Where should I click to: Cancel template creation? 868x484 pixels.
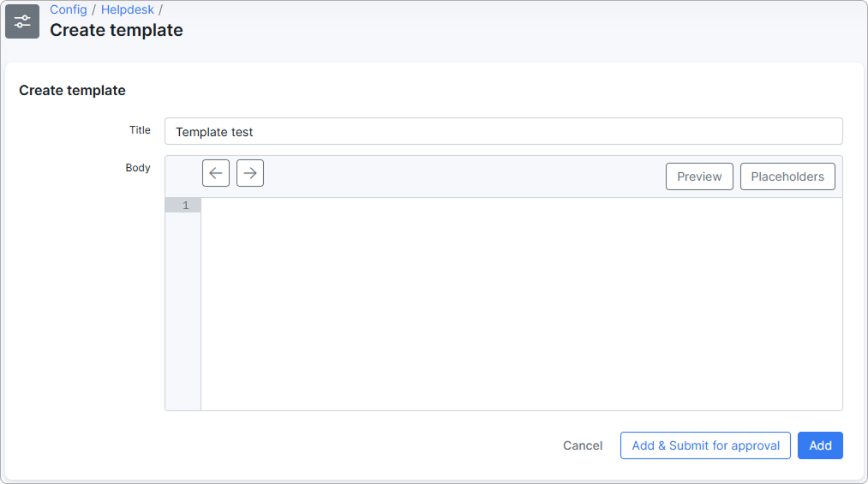tap(583, 445)
